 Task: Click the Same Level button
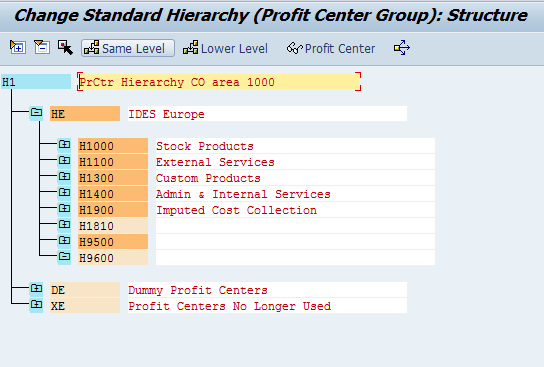click(x=128, y=48)
